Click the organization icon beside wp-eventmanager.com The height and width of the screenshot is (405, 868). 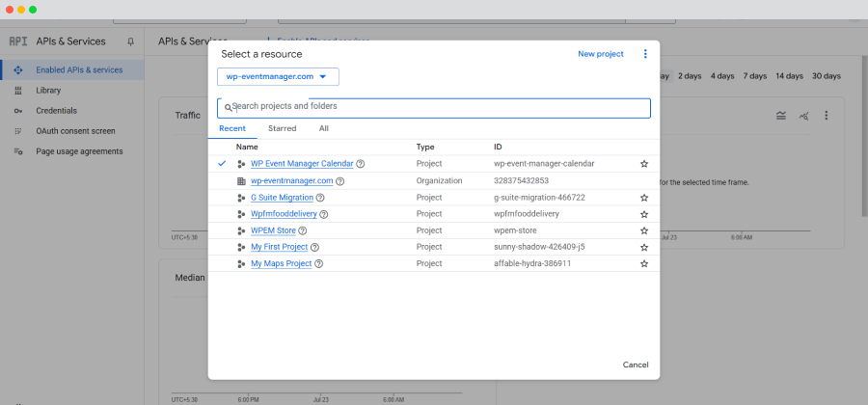click(241, 181)
